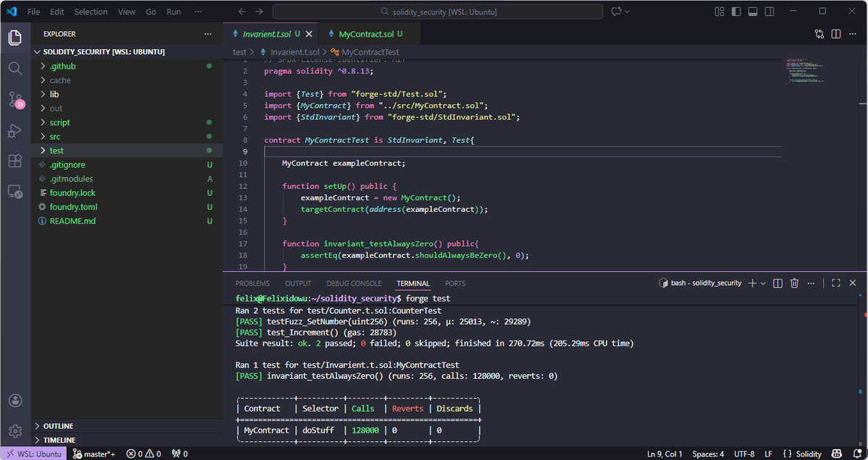Open terminal panel more actions ellipsis
Viewport: 868px width, 460px height.
(x=811, y=283)
